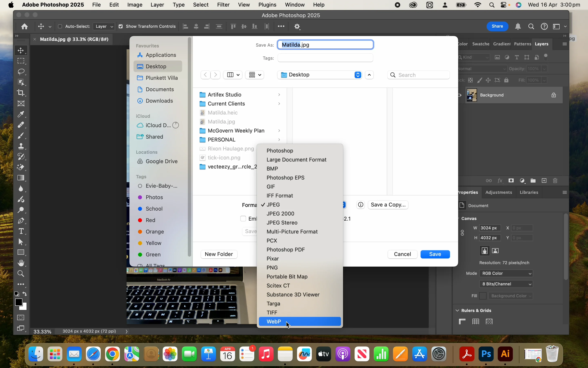Screen dimensions: 588x368
Task: Select the Zoom tool
Action: point(21,274)
